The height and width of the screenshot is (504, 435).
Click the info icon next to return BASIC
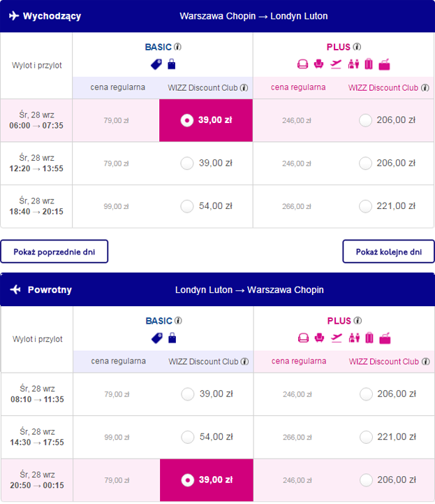(x=178, y=320)
